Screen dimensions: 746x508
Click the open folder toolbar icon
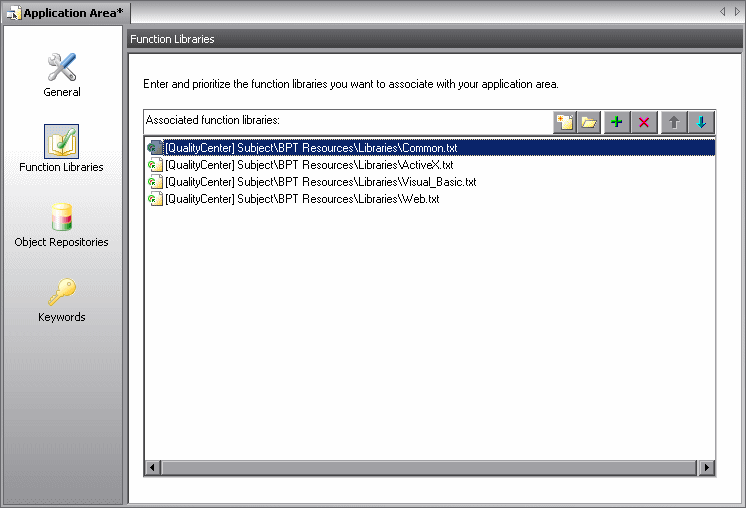pyautogui.click(x=590, y=122)
